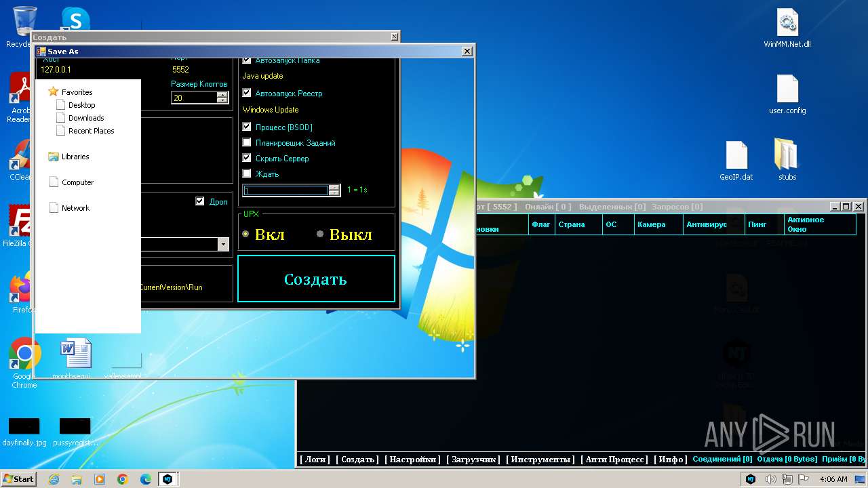Image resolution: width=868 pixels, height=488 pixels.
Task: Toggle the Автозапуск Папка checkbox
Action: click(x=247, y=60)
